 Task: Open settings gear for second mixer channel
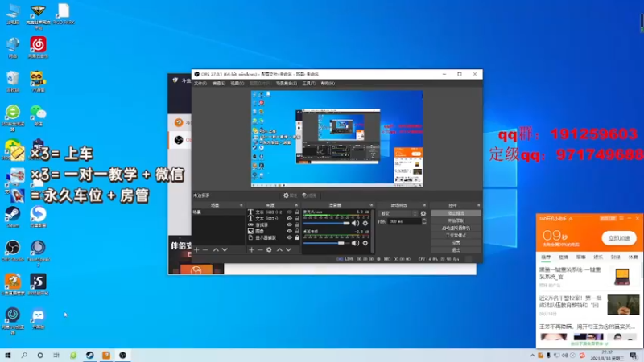click(x=365, y=243)
